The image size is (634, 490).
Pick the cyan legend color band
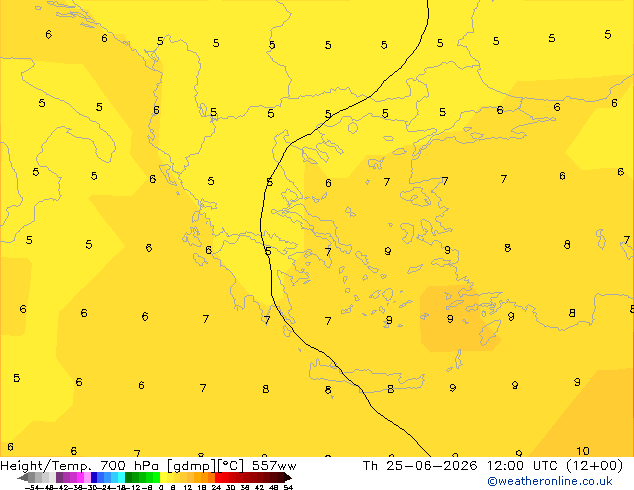[x=122, y=477]
